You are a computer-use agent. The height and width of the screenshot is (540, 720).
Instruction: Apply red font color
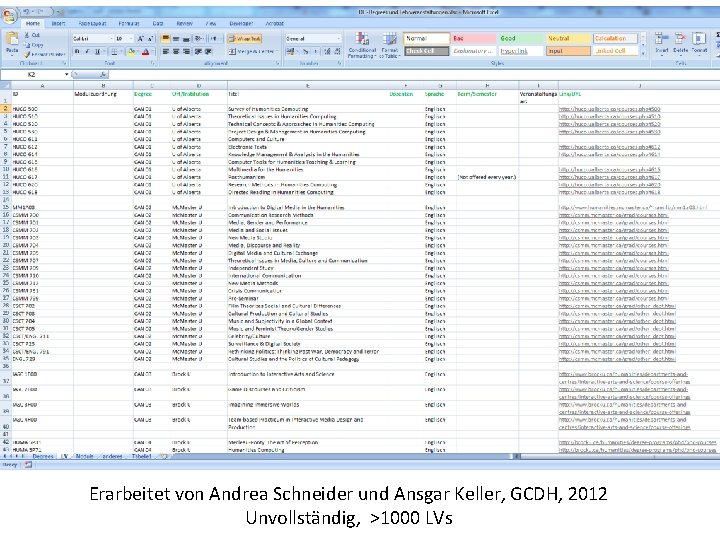(x=146, y=52)
